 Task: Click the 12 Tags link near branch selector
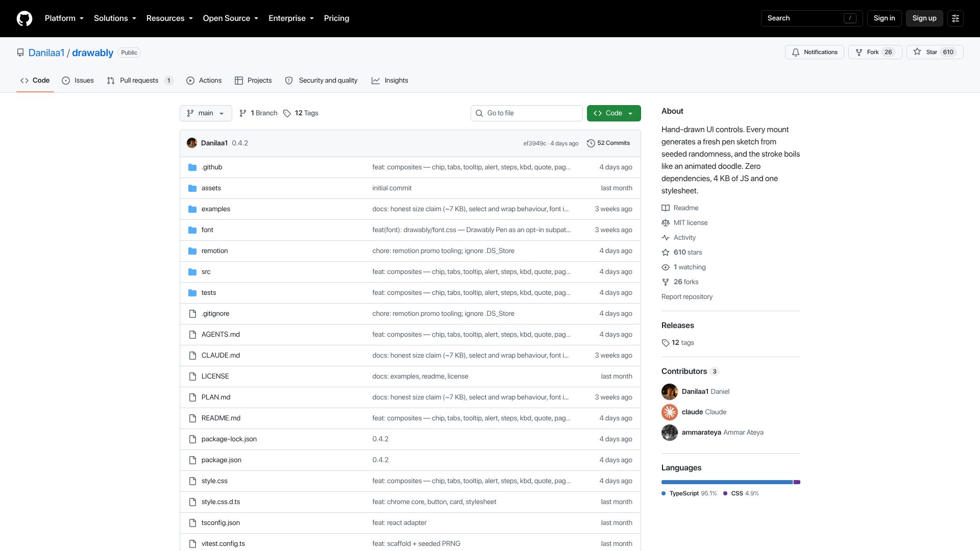tap(301, 113)
